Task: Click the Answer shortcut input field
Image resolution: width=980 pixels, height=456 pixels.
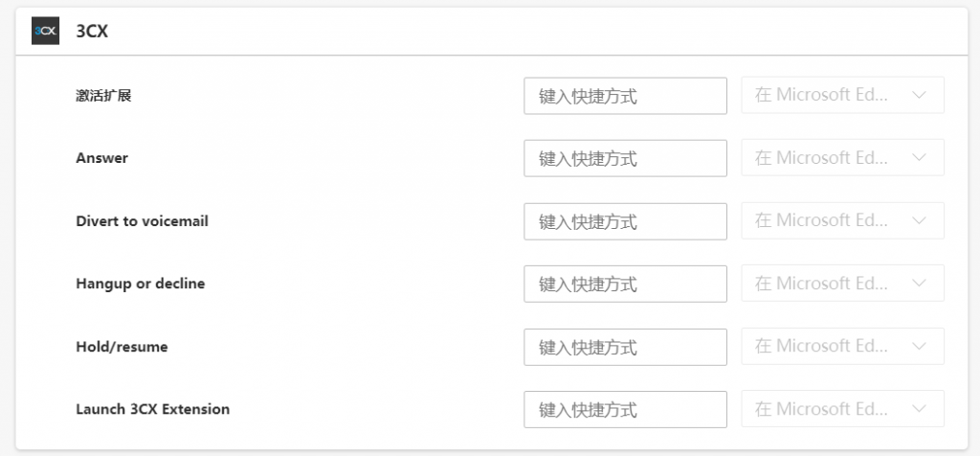Action: click(625, 158)
